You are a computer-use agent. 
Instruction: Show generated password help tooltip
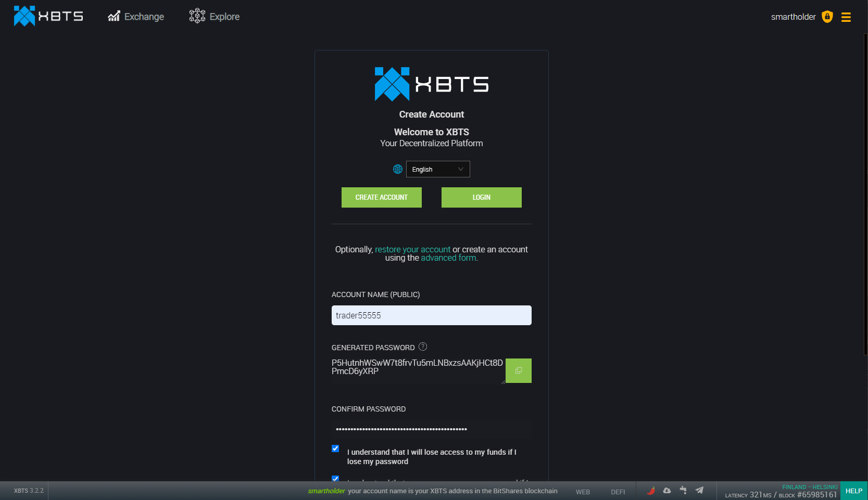click(423, 347)
